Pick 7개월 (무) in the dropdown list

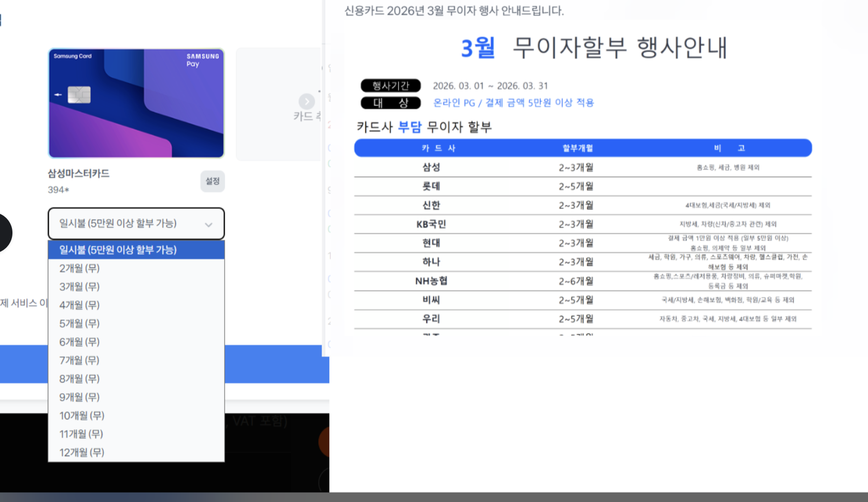[x=136, y=360]
